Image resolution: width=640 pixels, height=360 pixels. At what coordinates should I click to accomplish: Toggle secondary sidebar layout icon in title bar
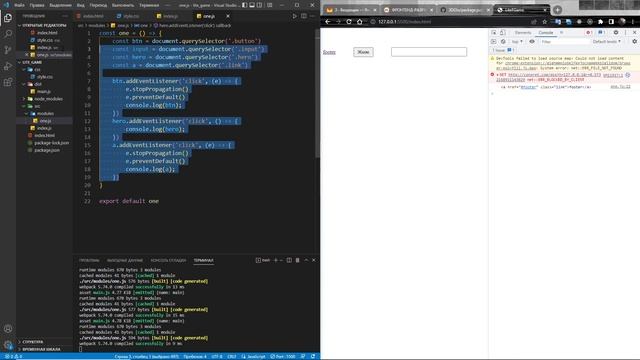[x=260, y=5]
